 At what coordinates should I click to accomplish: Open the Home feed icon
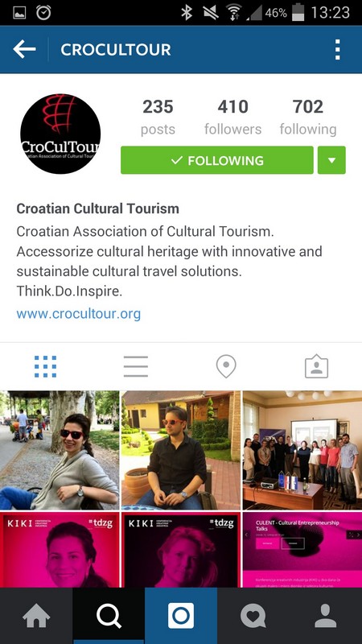coord(36,616)
